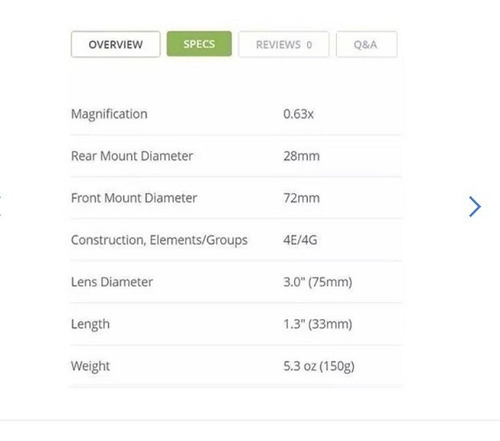Click the 72mm front mount value

(302, 198)
